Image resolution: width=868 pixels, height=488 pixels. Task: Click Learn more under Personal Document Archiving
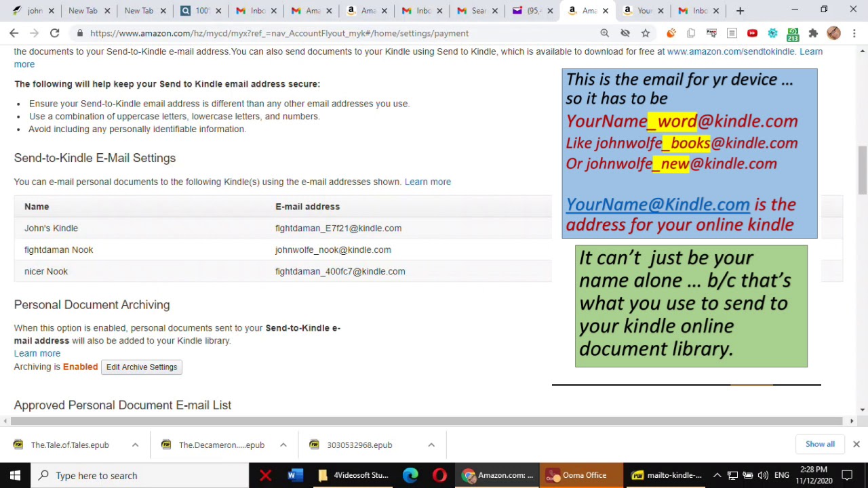(37, 353)
